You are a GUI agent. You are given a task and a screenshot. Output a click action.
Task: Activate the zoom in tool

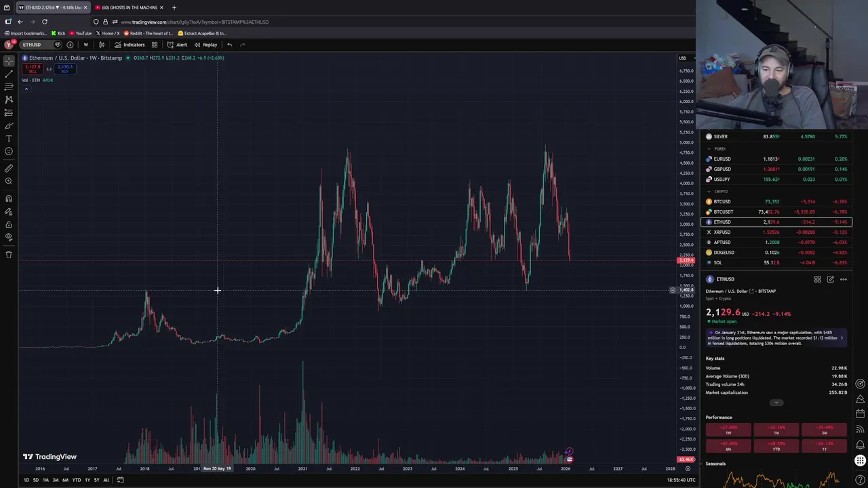(9, 181)
